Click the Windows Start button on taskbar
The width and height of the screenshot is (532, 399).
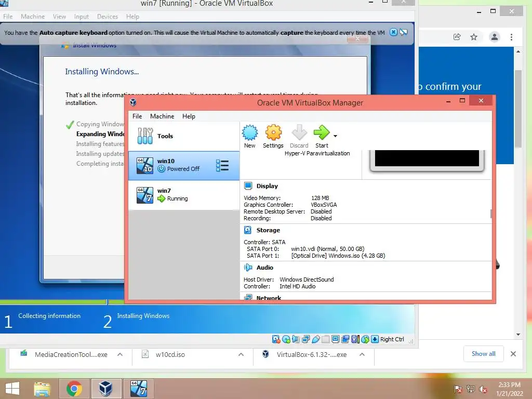[x=12, y=388]
